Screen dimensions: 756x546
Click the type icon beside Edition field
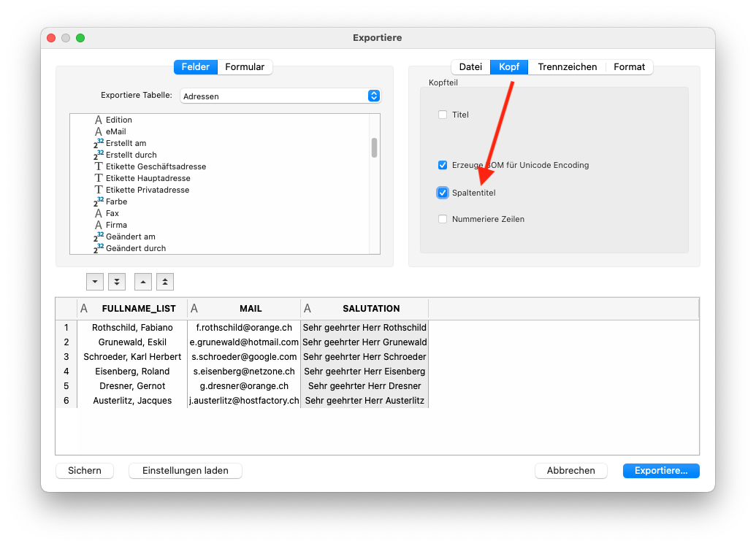click(x=99, y=120)
